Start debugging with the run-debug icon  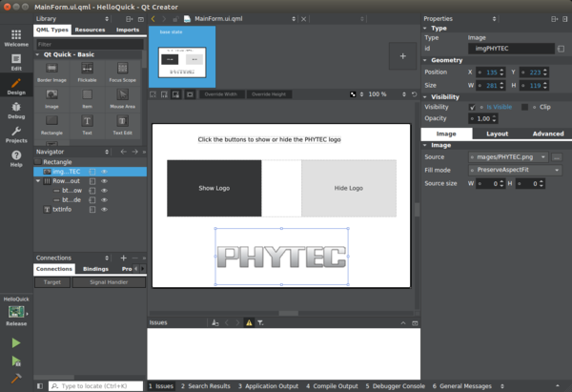(x=16, y=361)
